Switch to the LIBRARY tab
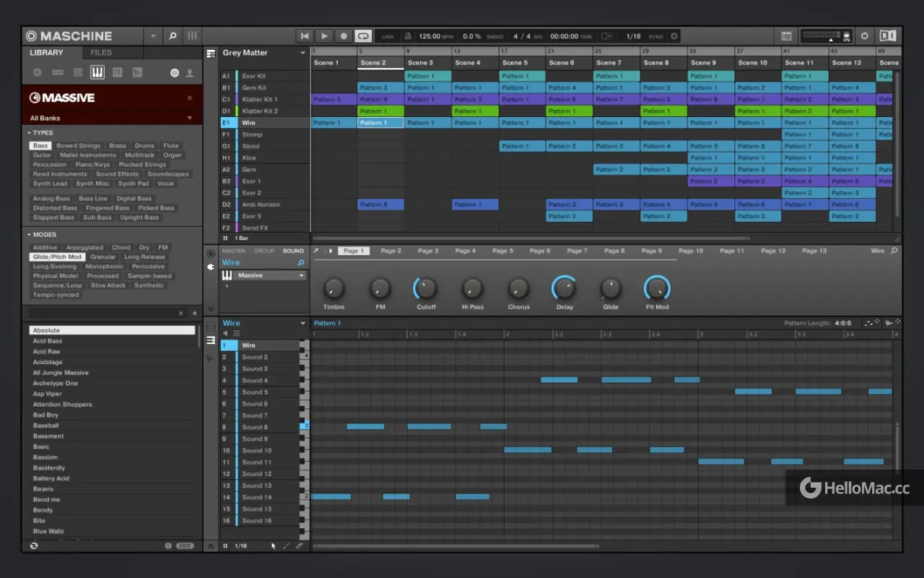This screenshot has height=578, width=924. pyautogui.click(x=46, y=53)
